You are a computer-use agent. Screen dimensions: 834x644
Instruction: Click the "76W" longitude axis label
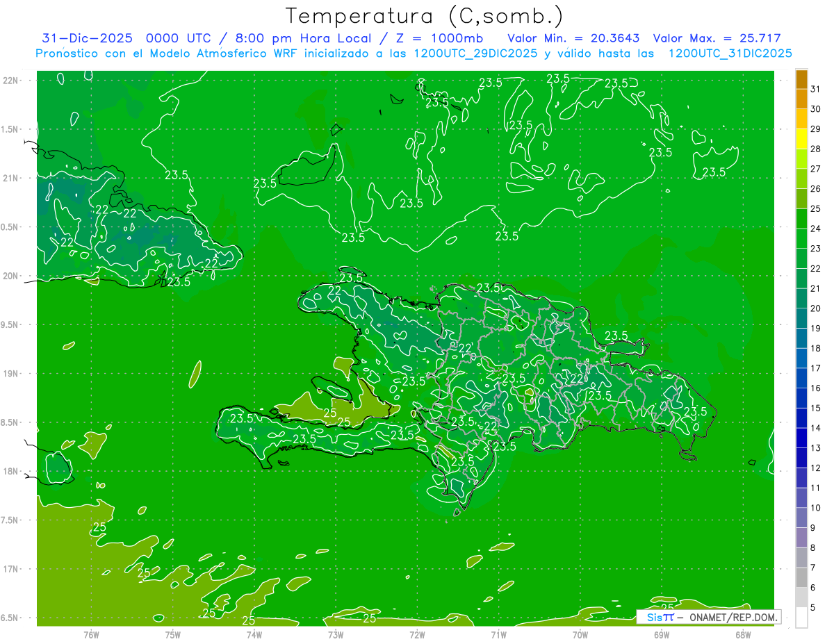coord(91,634)
